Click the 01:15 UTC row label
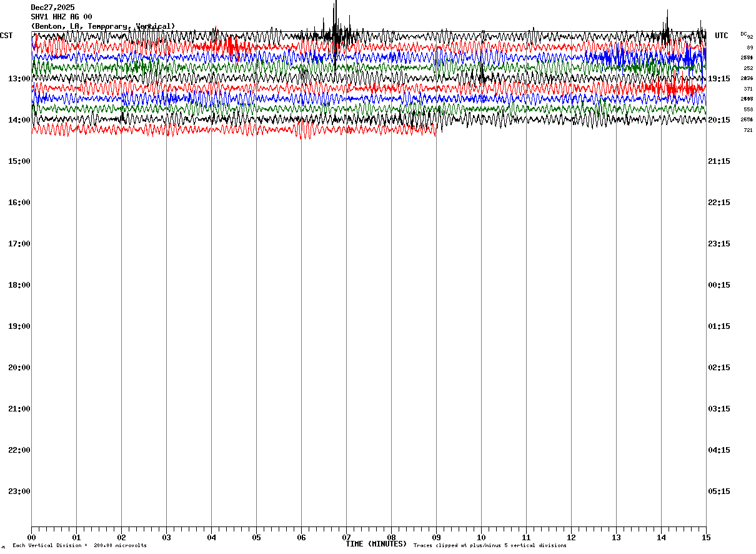Viewport: 756px width, 554px height. click(719, 326)
